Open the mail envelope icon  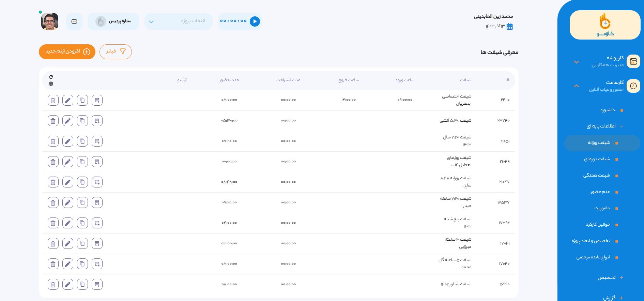[x=74, y=21]
